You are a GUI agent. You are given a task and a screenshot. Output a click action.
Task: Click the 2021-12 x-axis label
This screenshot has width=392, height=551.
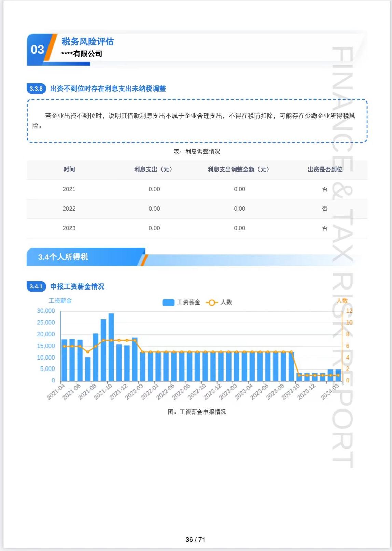(118, 392)
